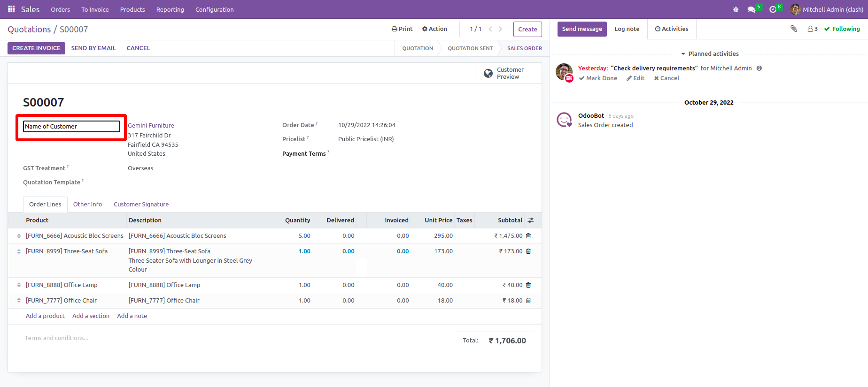Click the Create Invoice button

(36, 48)
